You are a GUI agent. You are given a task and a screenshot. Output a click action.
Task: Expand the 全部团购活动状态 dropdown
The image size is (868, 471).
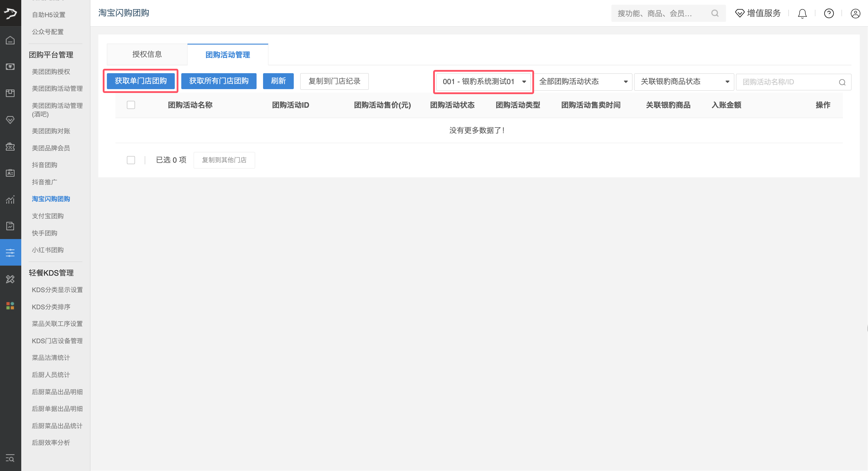click(583, 81)
